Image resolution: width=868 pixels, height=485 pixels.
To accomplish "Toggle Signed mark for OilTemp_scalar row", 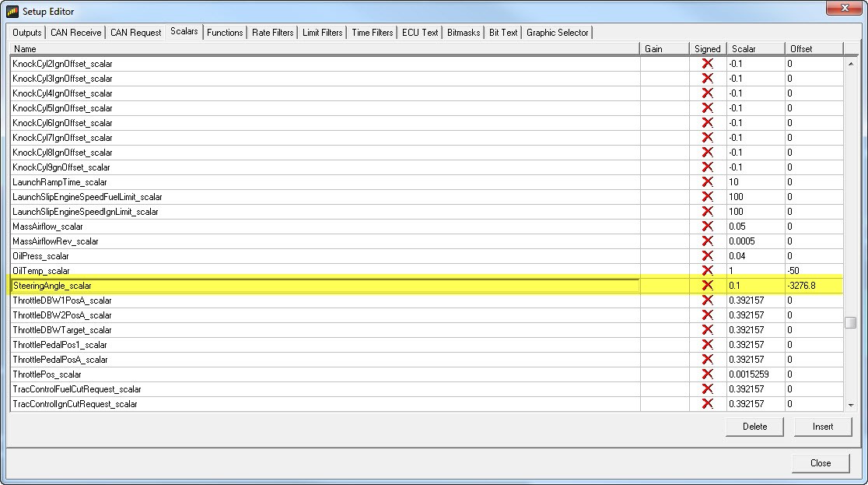I will (707, 270).
